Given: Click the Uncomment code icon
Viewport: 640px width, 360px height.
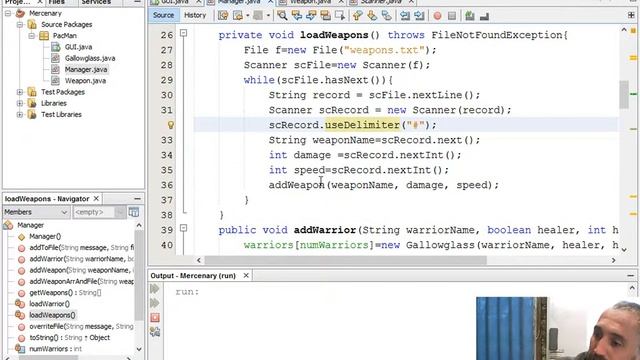Looking at the screenshot, I should [484, 16].
